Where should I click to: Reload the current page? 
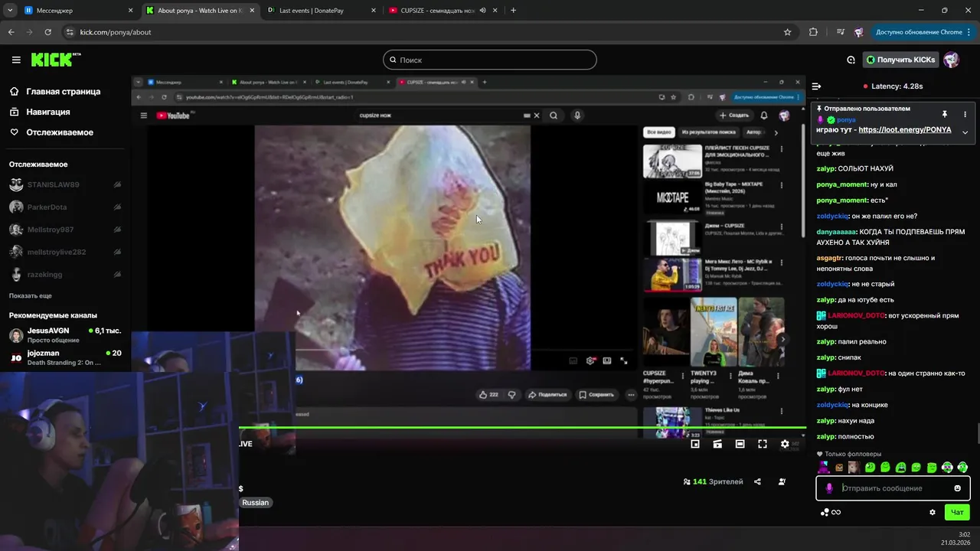coord(47,32)
